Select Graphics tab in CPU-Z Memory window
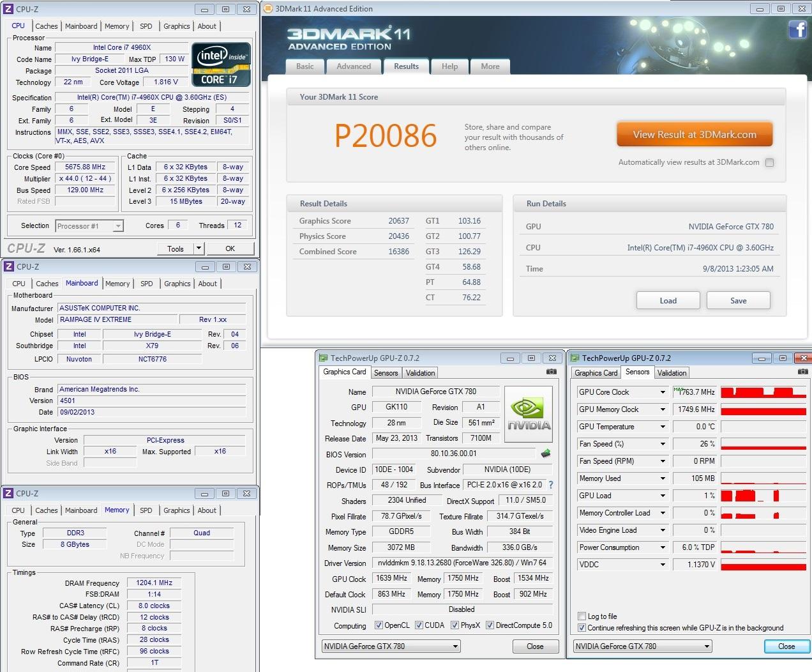The height and width of the screenshot is (672, 812). [177, 510]
